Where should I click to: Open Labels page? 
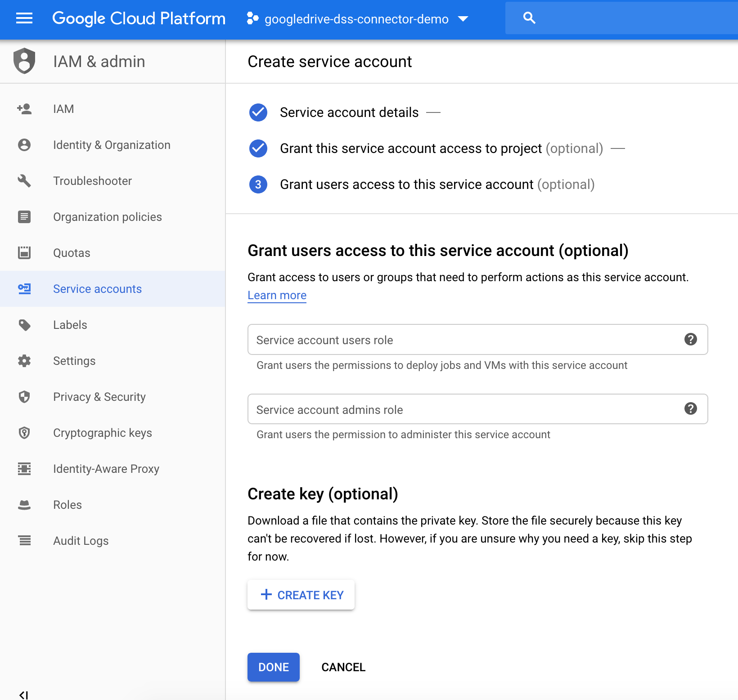pos(112,325)
